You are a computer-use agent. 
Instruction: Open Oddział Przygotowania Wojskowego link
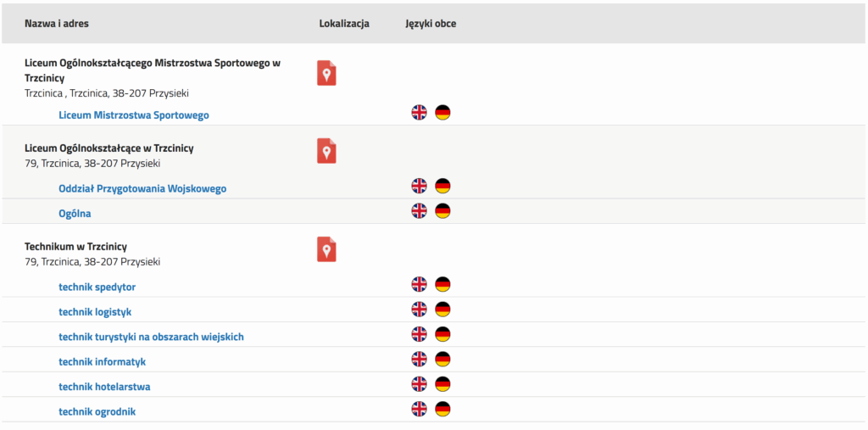tap(142, 188)
